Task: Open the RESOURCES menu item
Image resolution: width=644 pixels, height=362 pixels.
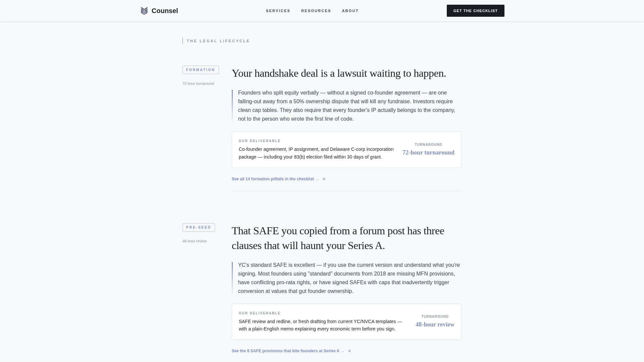Action: coord(316,10)
